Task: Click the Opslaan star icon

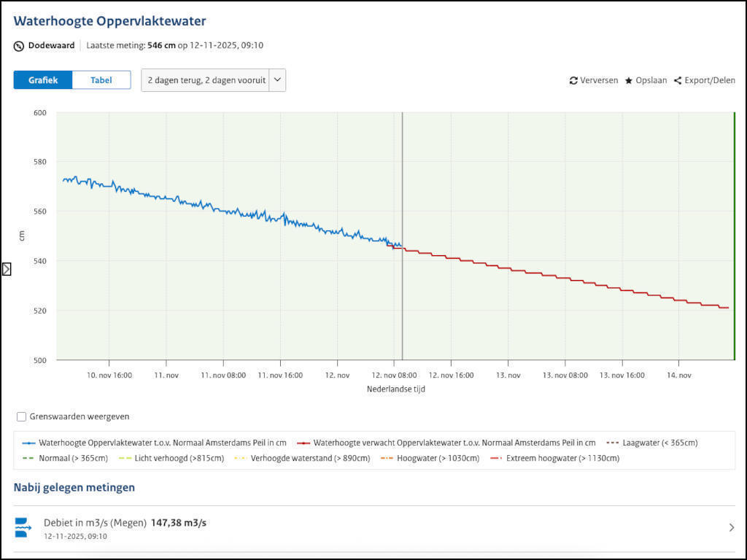Action: 629,81
